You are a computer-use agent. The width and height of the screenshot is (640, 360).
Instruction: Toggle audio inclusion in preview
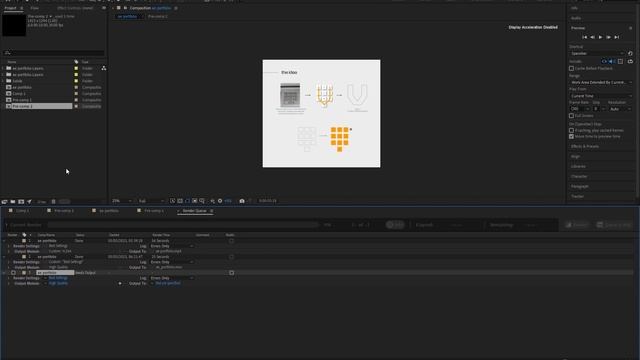click(611, 62)
